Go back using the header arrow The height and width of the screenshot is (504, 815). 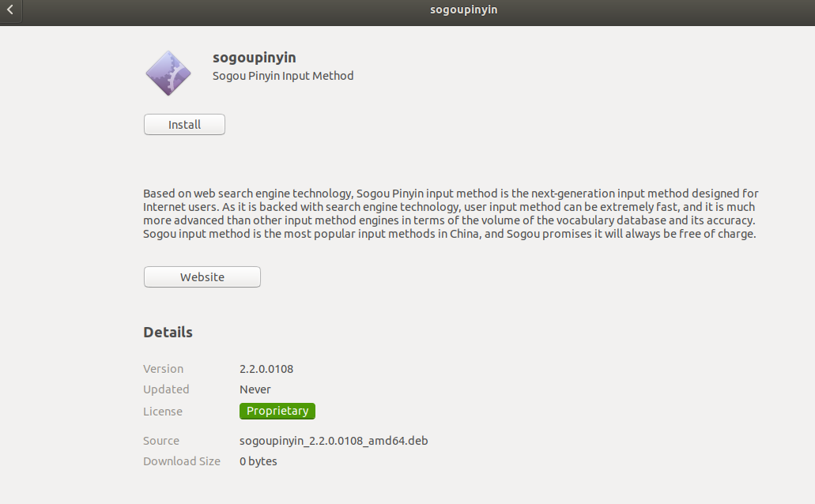tap(9, 9)
